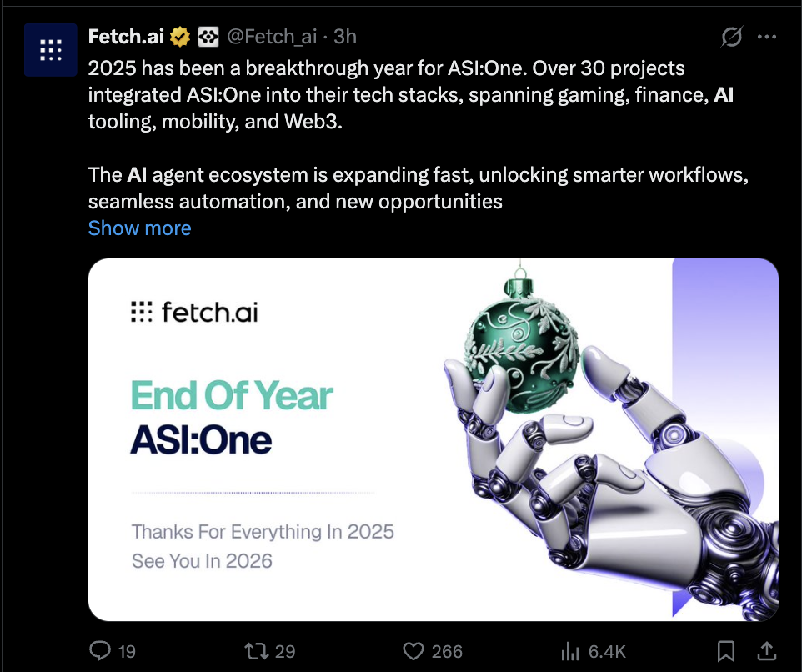
Task: Bookmark this Fetch.ai post
Action: pyautogui.click(x=726, y=651)
